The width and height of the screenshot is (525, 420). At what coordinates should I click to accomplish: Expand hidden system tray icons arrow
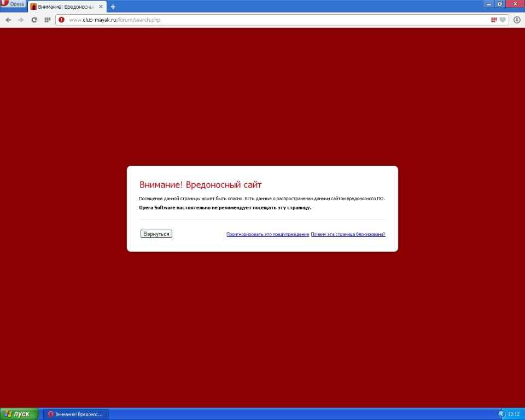click(501, 414)
